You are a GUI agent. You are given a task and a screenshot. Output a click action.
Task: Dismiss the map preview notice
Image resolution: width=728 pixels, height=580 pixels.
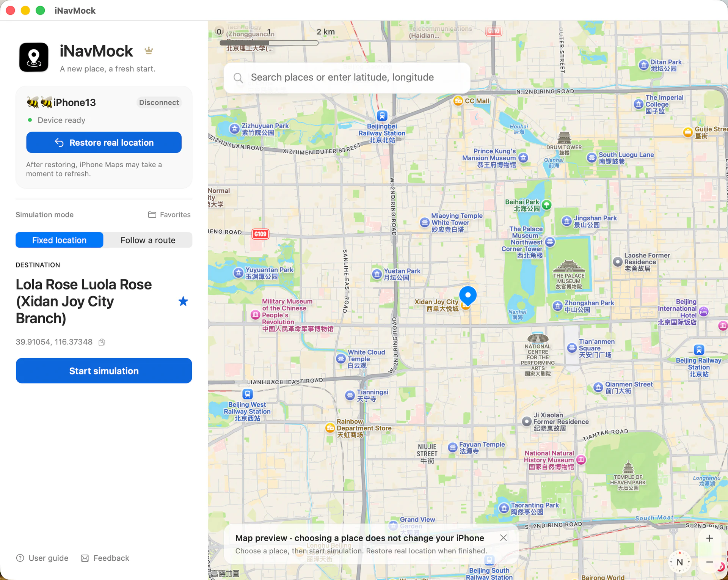click(x=503, y=538)
